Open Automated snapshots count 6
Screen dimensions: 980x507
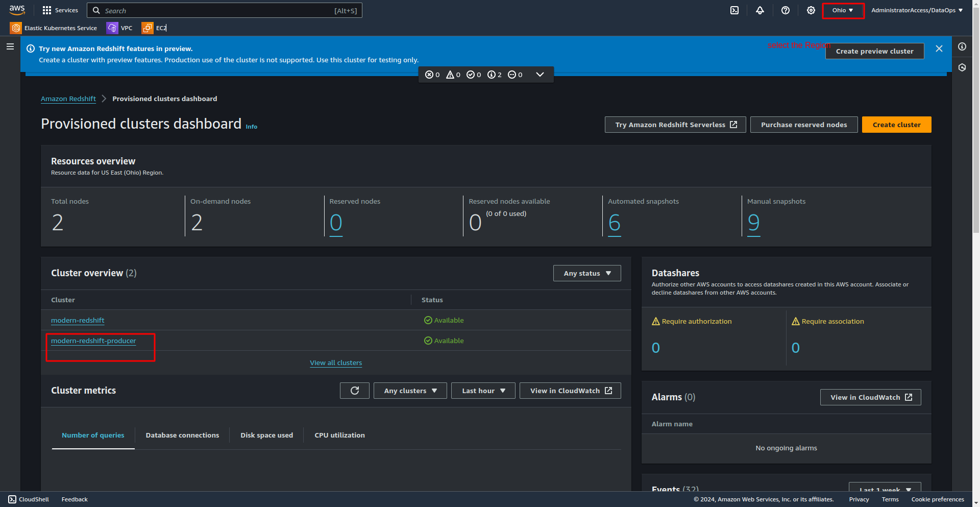pos(615,223)
